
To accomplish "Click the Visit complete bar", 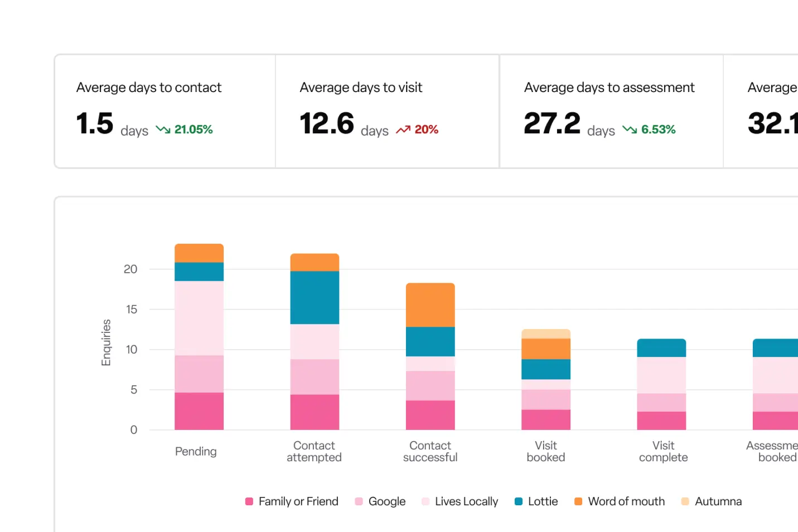I will 661,385.
